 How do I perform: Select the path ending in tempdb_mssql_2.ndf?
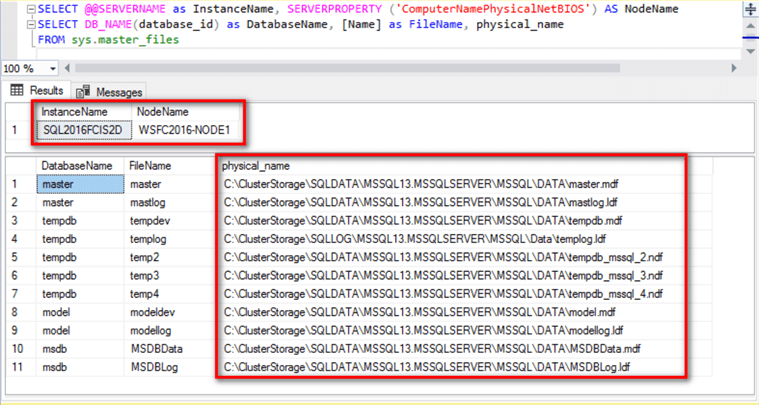(x=443, y=258)
